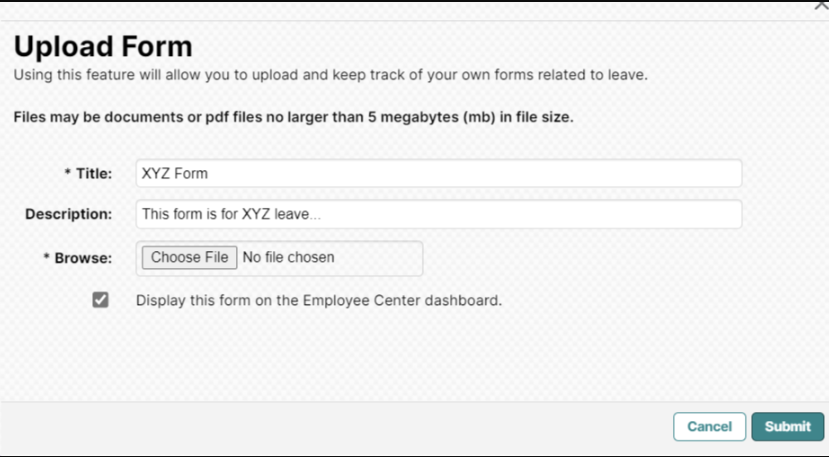
Task: Click empty space inside the file chooser box
Action: coord(379,258)
